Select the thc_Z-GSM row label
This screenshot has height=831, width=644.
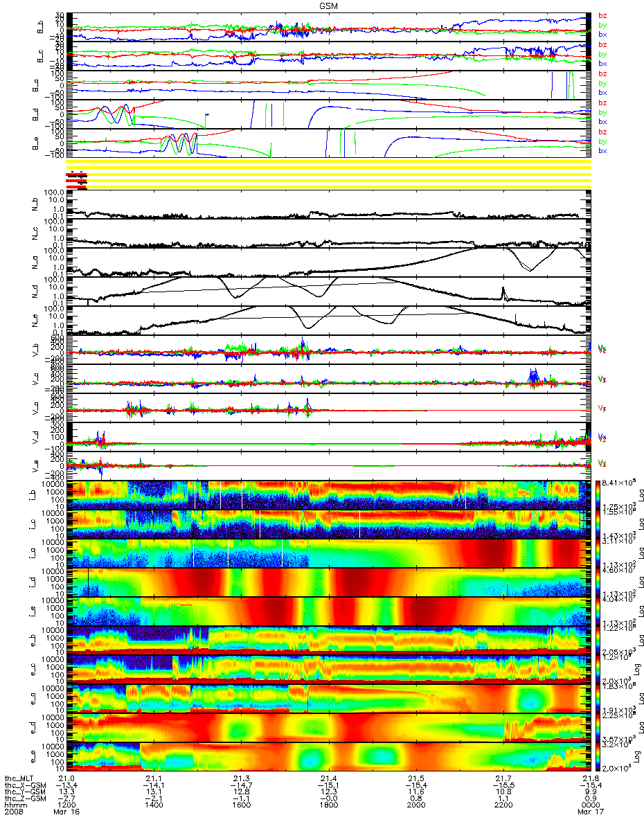coord(25,800)
